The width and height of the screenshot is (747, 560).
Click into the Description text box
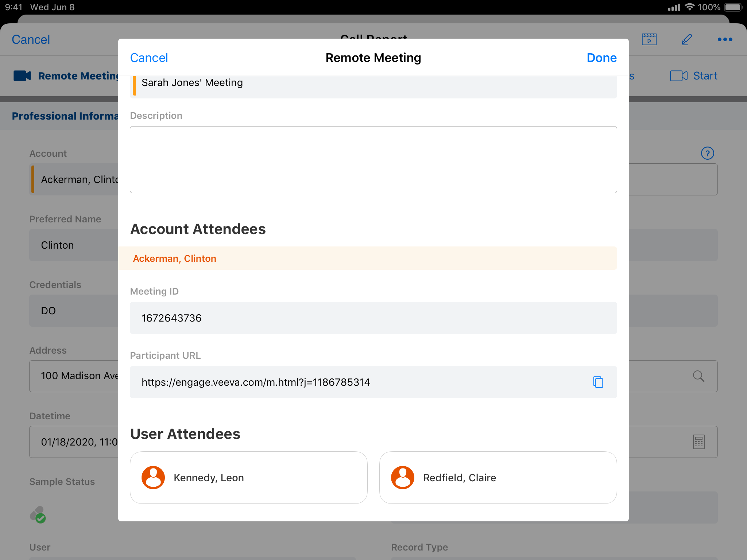click(373, 160)
